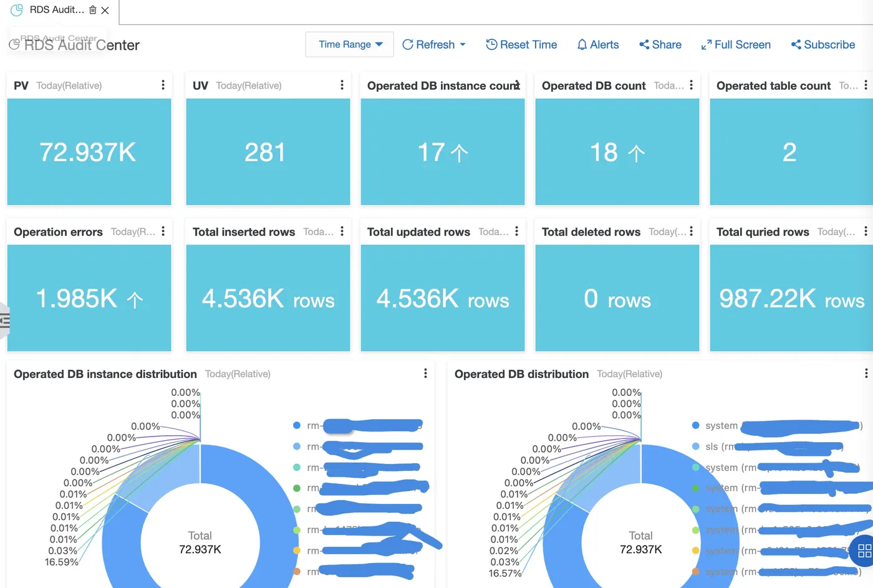Screen dimensions: 873x588
Task: Toggle the first 'system' legend entry in DB distribution
Action: [x=776, y=425]
